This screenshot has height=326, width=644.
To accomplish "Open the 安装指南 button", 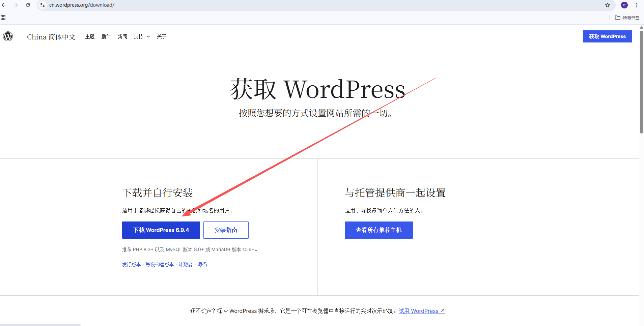I will (226, 230).
